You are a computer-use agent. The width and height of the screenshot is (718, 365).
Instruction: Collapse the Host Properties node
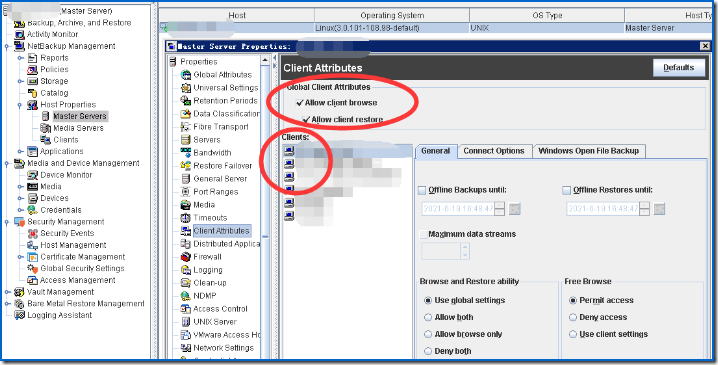(20, 105)
